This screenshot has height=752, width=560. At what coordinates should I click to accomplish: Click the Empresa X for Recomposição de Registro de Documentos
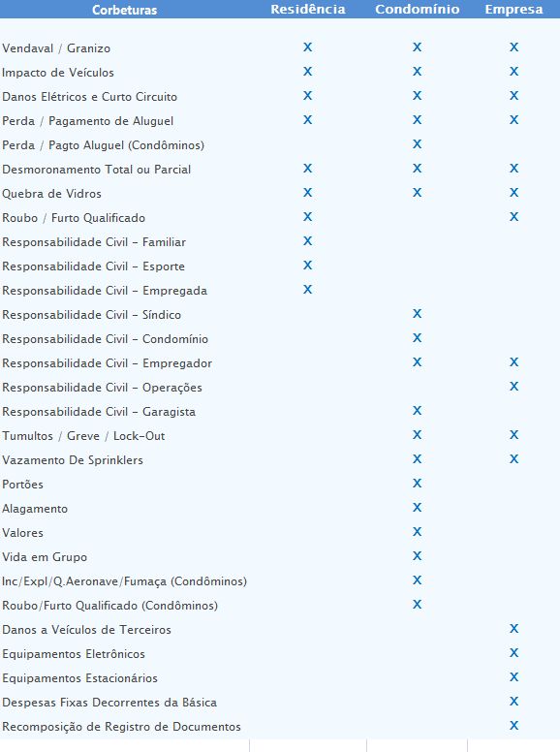click(x=513, y=725)
